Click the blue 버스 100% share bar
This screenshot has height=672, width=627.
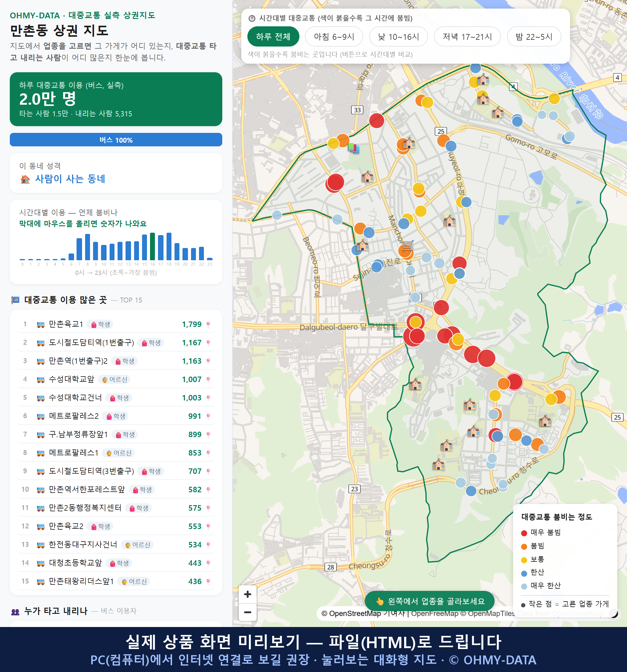tap(116, 140)
